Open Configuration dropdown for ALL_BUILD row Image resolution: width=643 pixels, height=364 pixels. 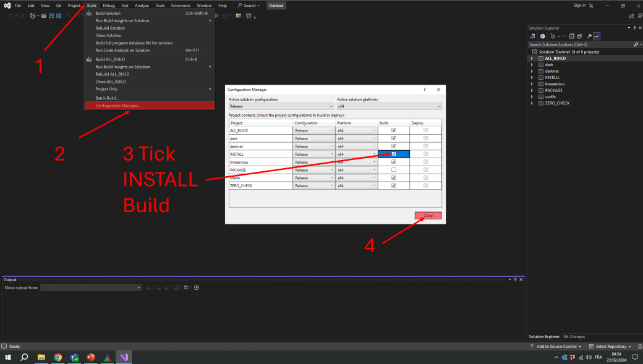(x=313, y=130)
